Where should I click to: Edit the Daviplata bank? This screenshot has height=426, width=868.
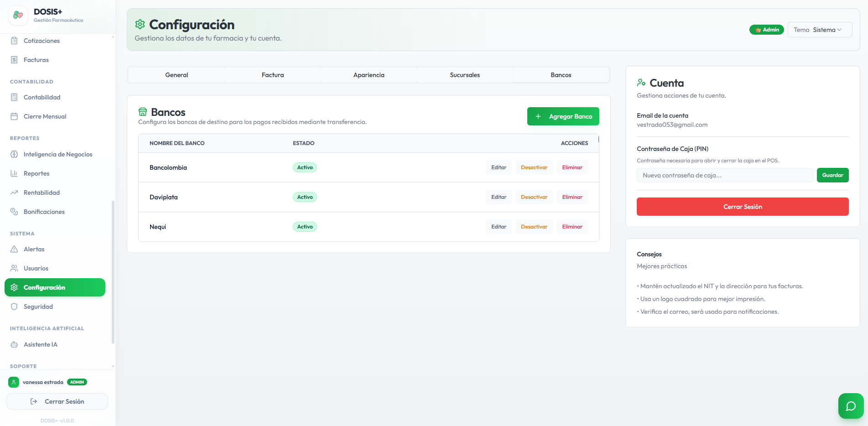[x=499, y=197]
